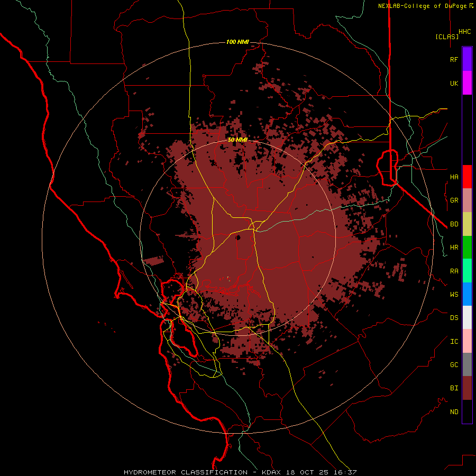Click the "50 NMI" range ring label
This screenshot has height=476, width=476.
pos(237,140)
